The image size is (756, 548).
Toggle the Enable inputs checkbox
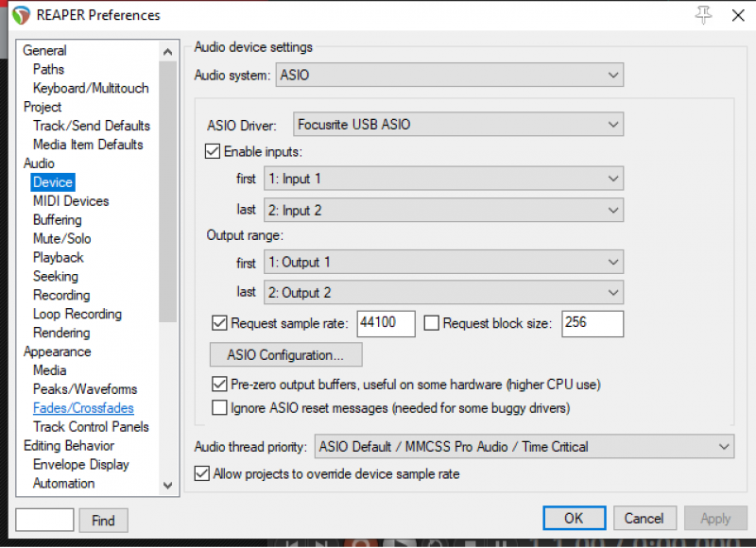pos(213,151)
